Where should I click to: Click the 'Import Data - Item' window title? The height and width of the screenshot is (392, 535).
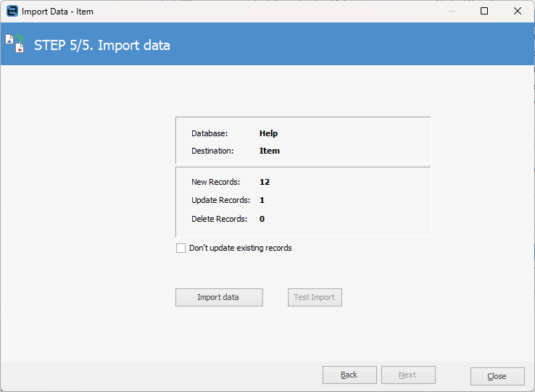coord(57,12)
